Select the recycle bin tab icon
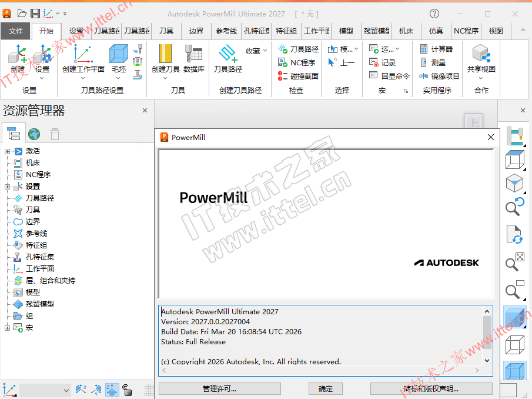The height and width of the screenshot is (399, 532). coord(55,134)
